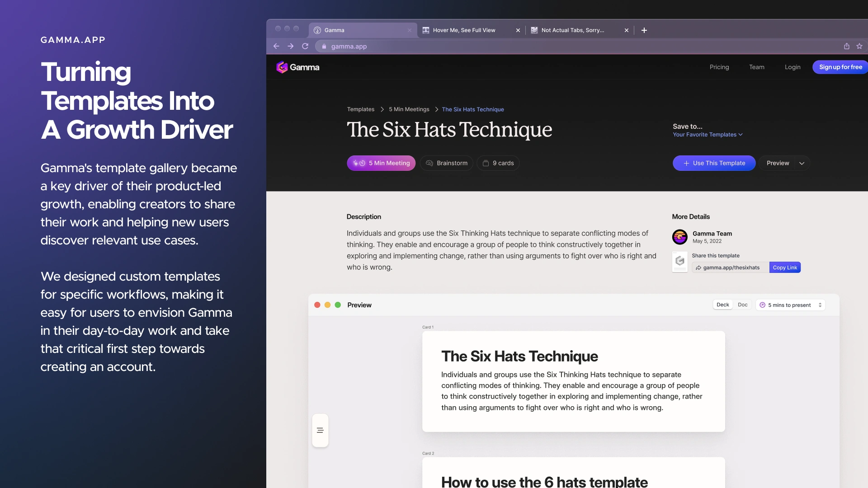Click the browser forward arrow
The width and height of the screenshot is (868, 488).
[x=291, y=46]
